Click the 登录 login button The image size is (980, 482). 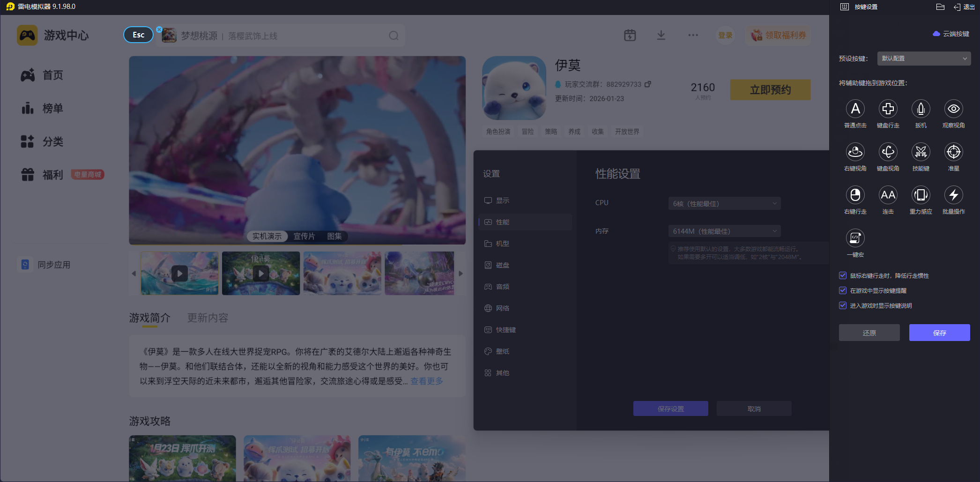point(725,35)
